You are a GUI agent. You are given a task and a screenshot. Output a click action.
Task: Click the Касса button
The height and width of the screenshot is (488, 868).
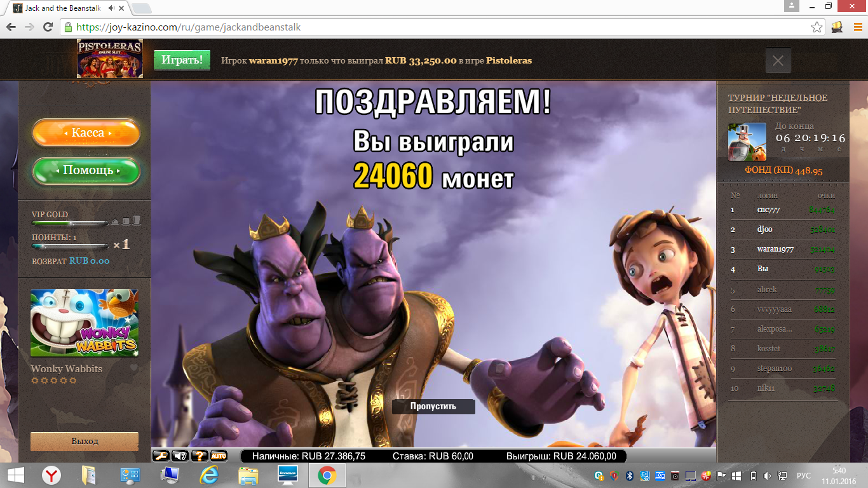(86, 133)
